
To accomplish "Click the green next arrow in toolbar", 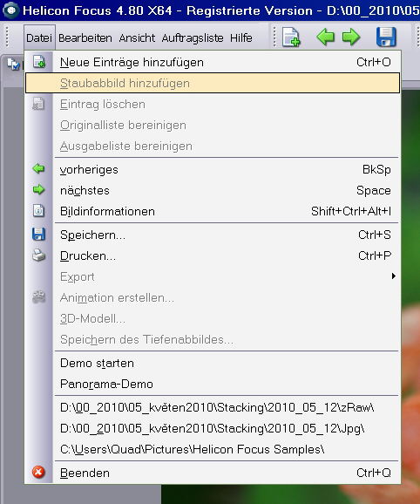I will [x=351, y=37].
